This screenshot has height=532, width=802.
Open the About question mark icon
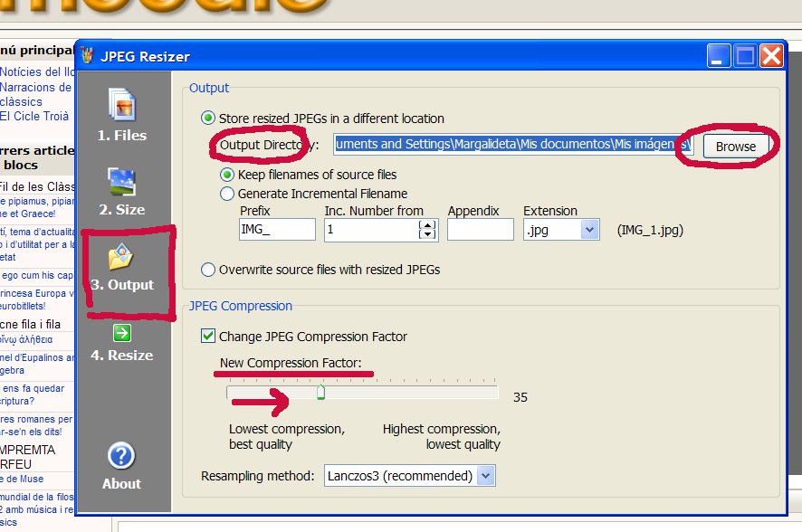pyautogui.click(x=121, y=455)
